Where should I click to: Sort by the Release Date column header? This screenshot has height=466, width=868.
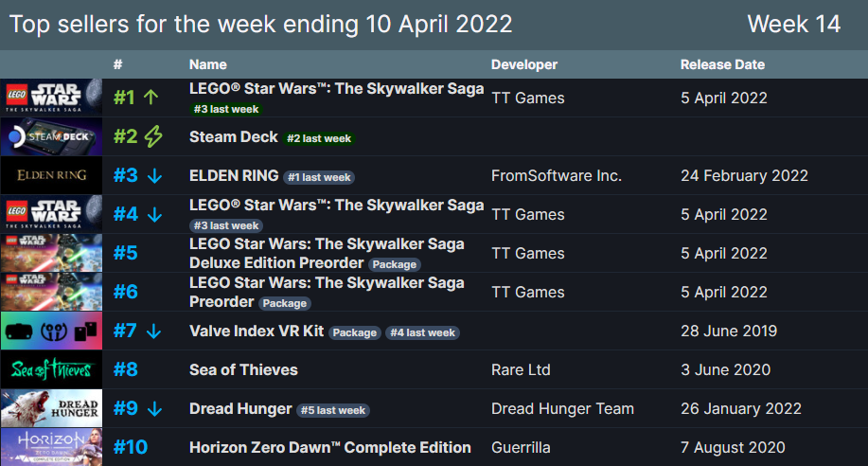pyautogui.click(x=722, y=64)
